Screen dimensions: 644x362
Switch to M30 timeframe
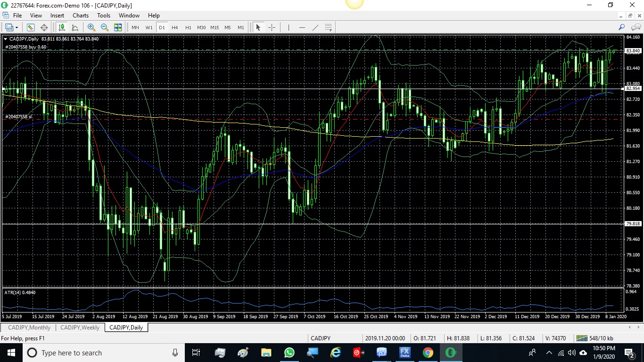tap(201, 27)
